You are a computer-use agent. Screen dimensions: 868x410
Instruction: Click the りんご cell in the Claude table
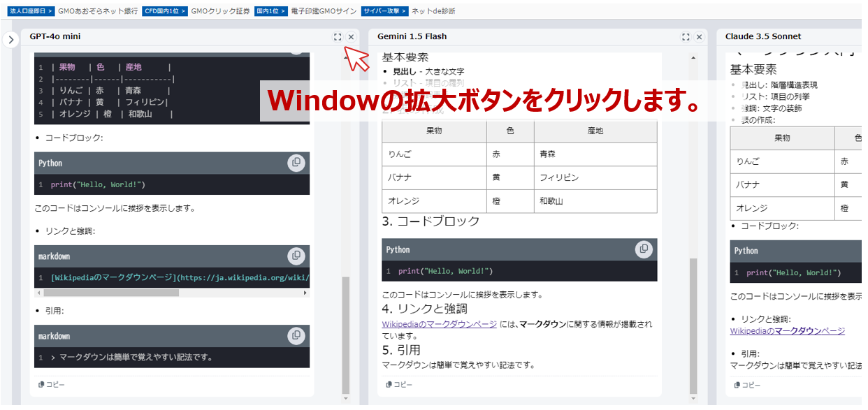[x=783, y=161]
